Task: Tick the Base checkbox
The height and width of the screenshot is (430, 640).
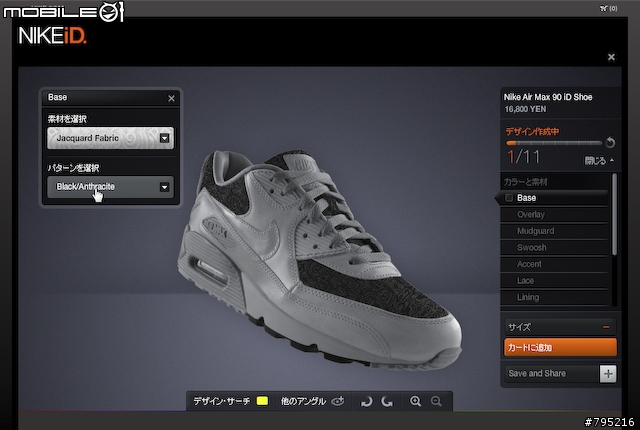Action: coord(509,198)
